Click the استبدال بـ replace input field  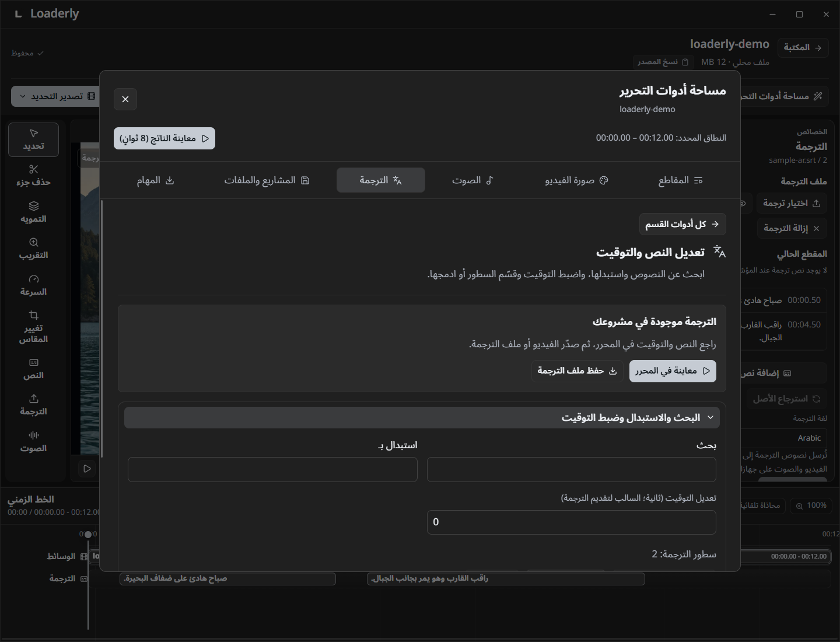click(x=272, y=470)
